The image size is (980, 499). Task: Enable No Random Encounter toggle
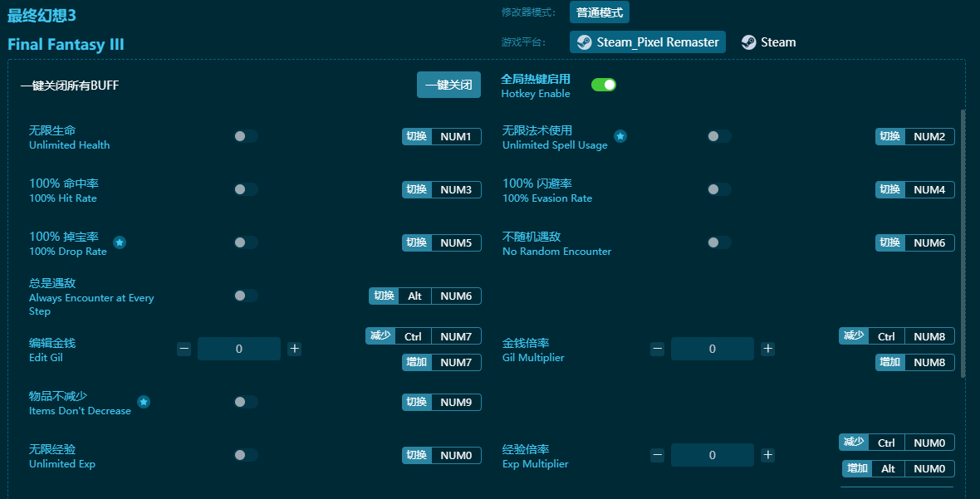[718, 242]
